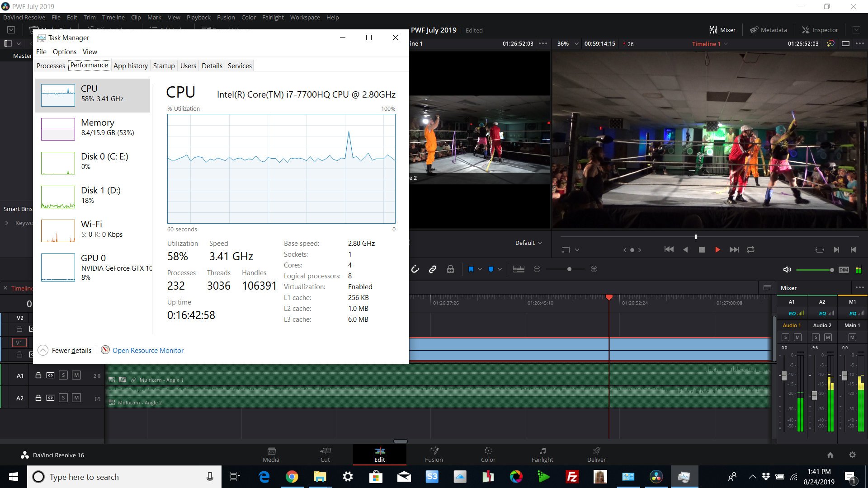Toggle bypass color grades icon in viewer
This screenshot has width=868, height=488.
click(830, 44)
